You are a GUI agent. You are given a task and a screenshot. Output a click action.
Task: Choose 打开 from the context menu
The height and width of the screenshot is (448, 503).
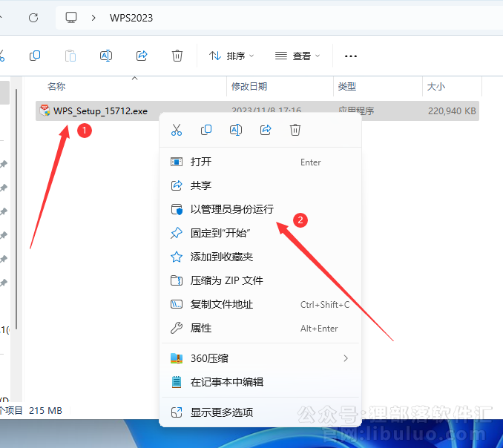coord(260,162)
